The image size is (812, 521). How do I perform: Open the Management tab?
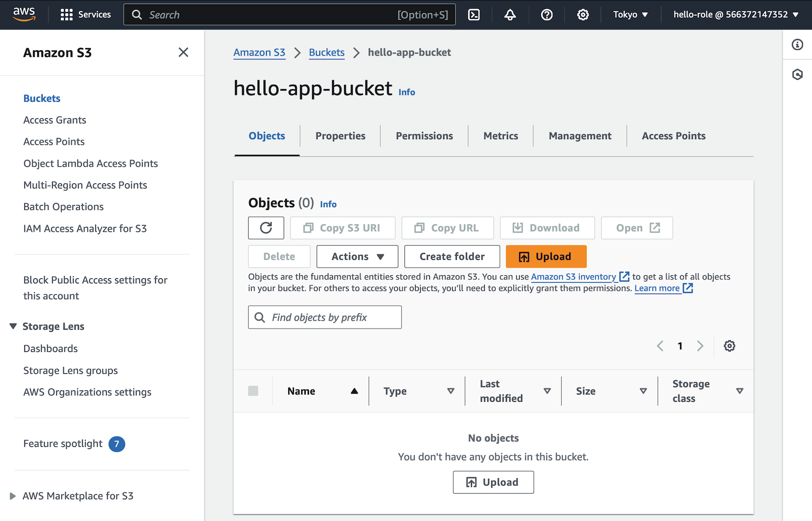[x=580, y=136]
